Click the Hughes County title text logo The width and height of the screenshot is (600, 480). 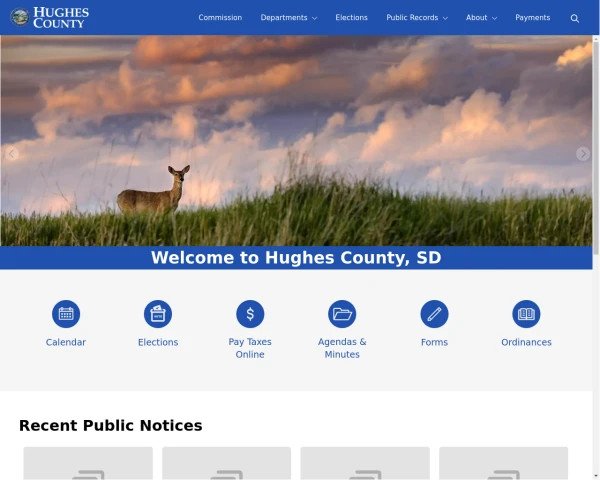pyautogui.click(x=61, y=18)
